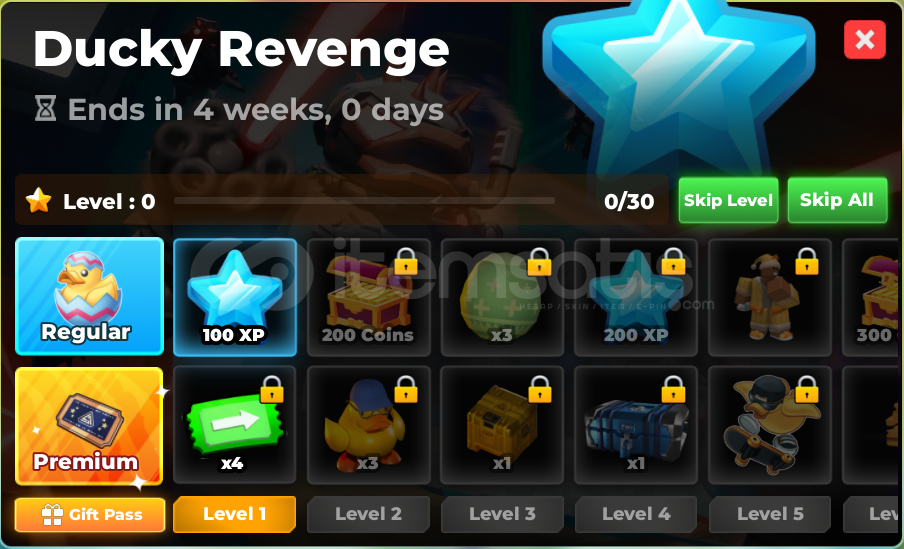Select the locked 200 Coins treasure chest
904x549 pixels.
pos(368,297)
